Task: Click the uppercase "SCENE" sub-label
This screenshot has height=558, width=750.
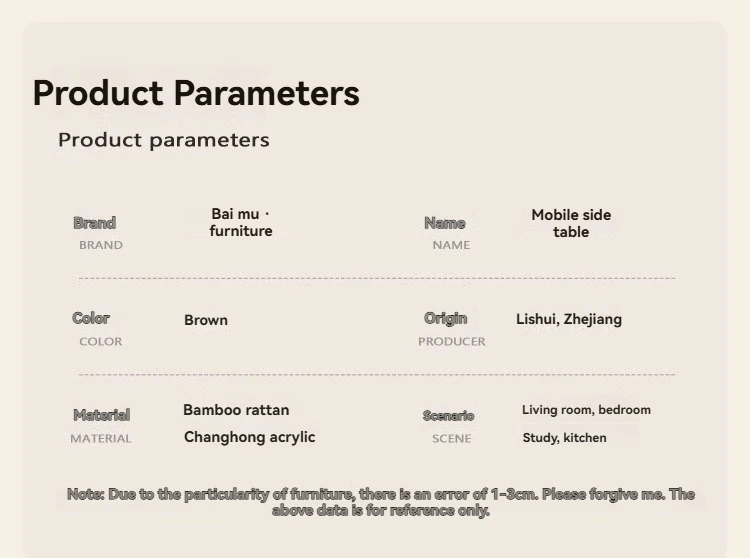Action: (x=451, y=438)
